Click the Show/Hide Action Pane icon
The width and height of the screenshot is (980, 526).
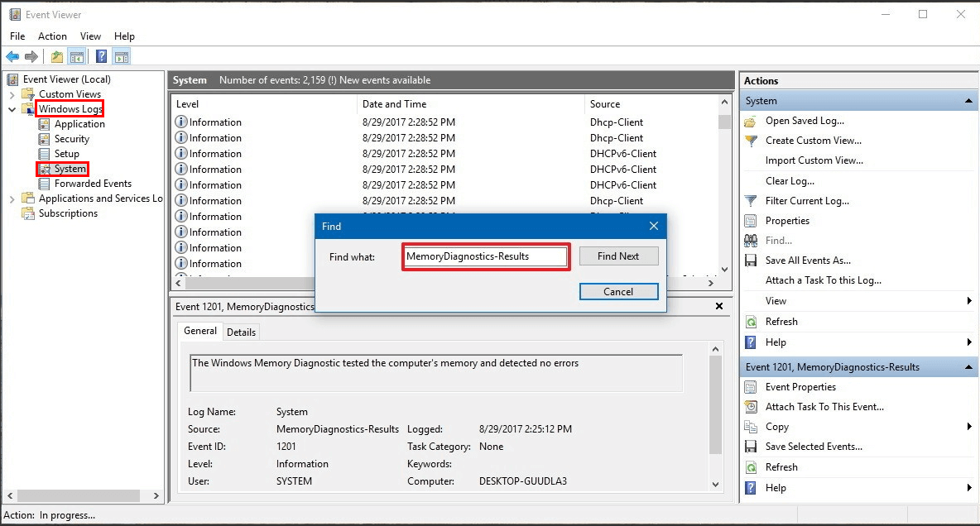coord(122,57)
